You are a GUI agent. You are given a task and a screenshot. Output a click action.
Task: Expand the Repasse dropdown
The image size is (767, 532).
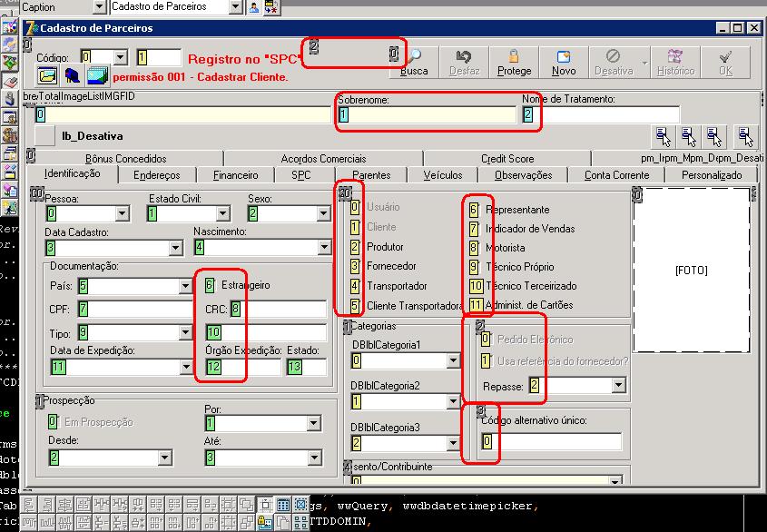618,386
